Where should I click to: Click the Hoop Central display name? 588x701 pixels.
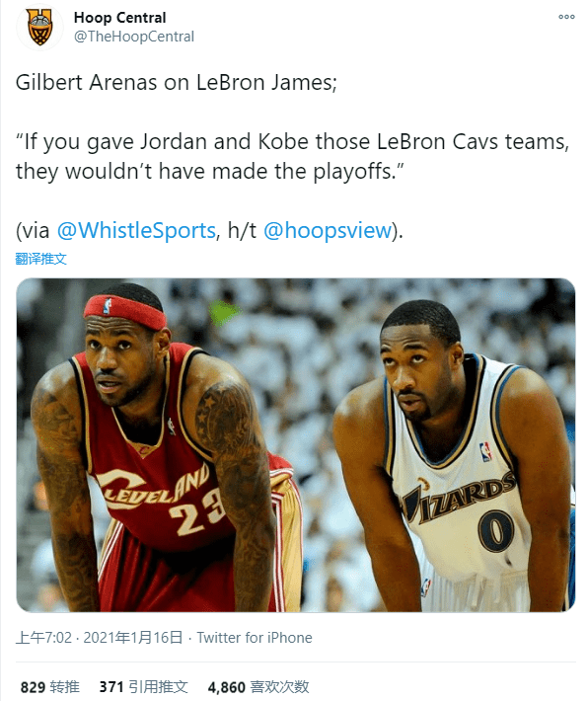pos(119,18)
